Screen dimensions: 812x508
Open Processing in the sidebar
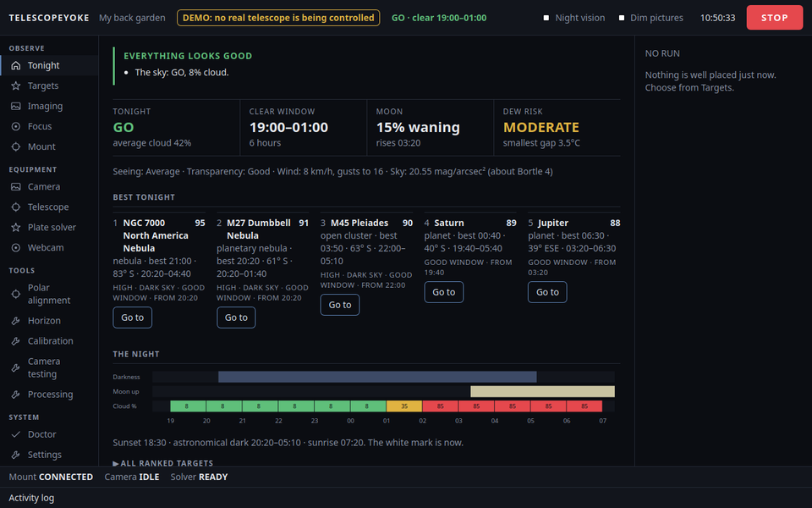click(49, 394)
